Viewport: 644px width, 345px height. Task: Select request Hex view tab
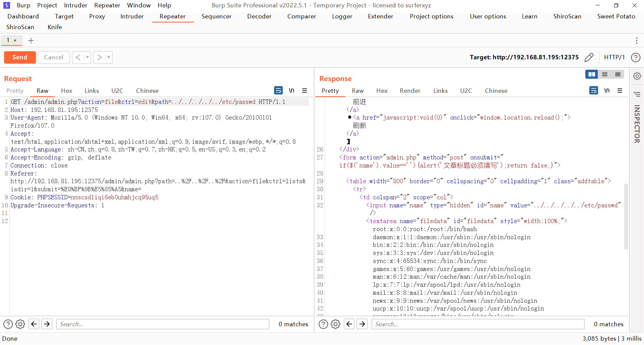[x=66, y=91]
